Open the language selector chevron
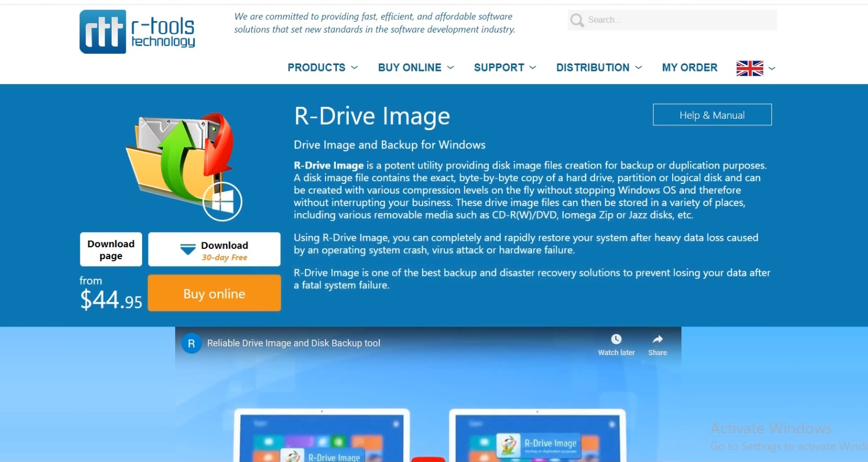Image resolution: width=868 pixels, height=462 pixels. pyautogui.click(x=772, y=68)
